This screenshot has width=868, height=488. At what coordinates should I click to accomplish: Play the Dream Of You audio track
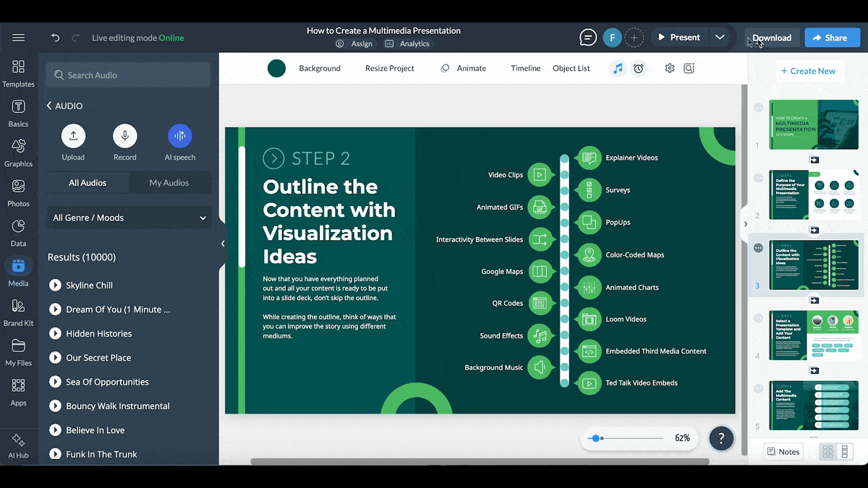point(55,309)
